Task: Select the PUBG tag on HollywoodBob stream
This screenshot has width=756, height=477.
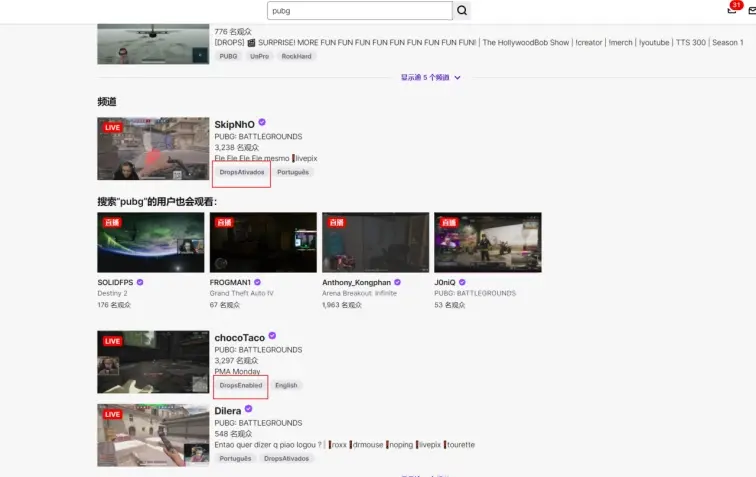Action: coord(228,56)
